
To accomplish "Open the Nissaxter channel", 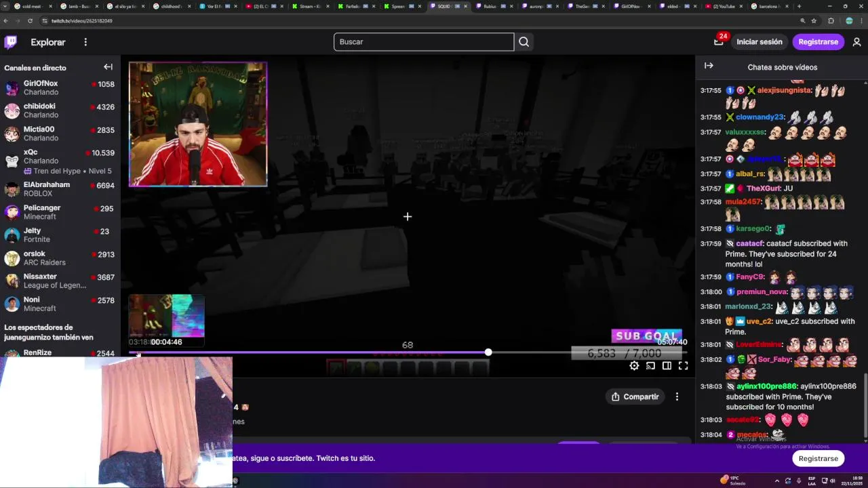I will tap(60, 281).
